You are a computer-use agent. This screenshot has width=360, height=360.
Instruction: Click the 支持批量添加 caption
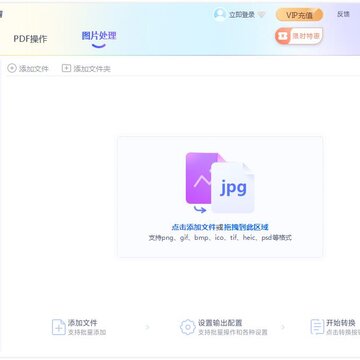(x=87, y=332)
